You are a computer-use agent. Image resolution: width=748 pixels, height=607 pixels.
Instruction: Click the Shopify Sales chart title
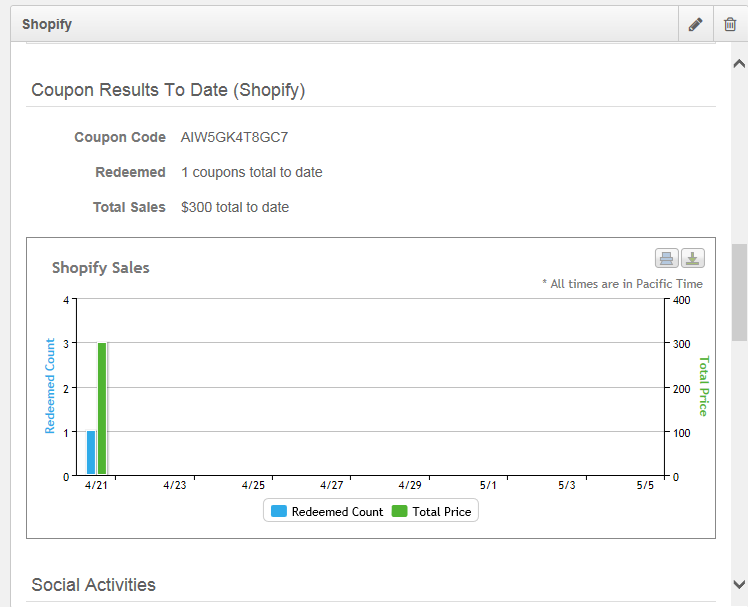[x=101, y=268]
